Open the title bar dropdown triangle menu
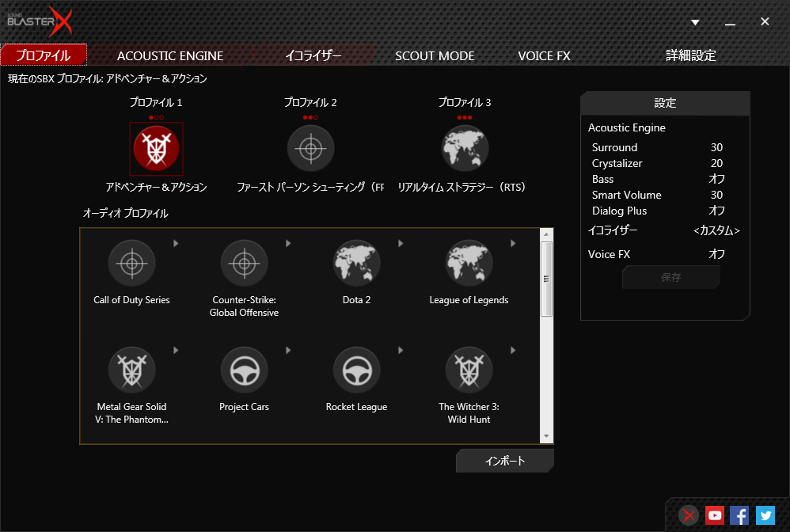 click(x=695, y=22)
